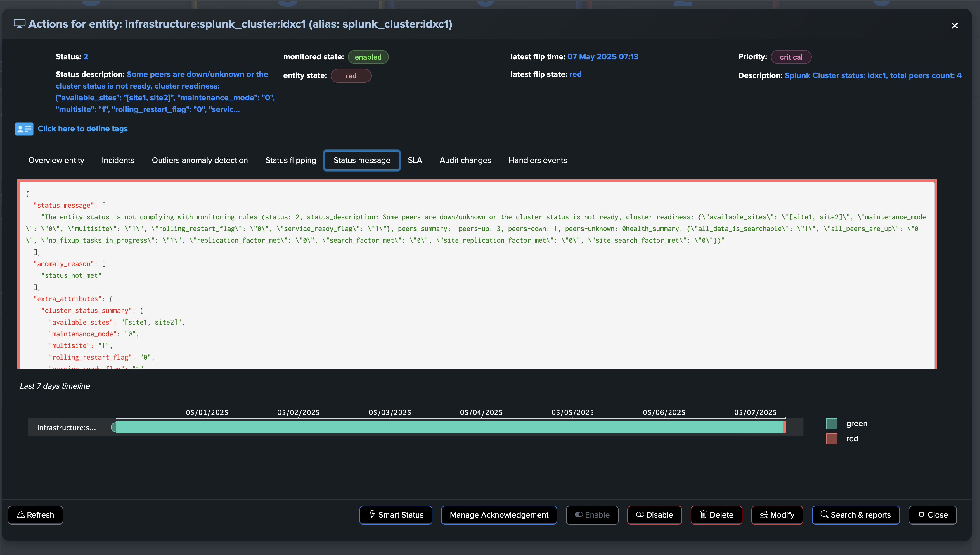The image size is (980, 555).
Task: Click the Refresh button
Action: coord(35,515)
